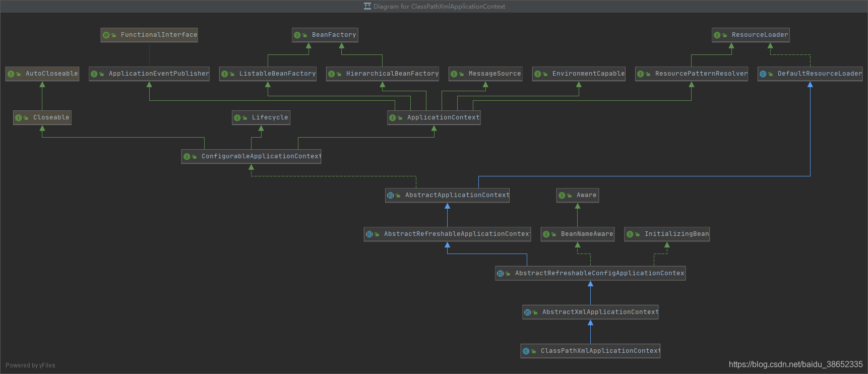The height and width of the screenshot is (374, 868).
Task: Select the ConfigurableApplicationContext node label
Action: tap(261, 156)
